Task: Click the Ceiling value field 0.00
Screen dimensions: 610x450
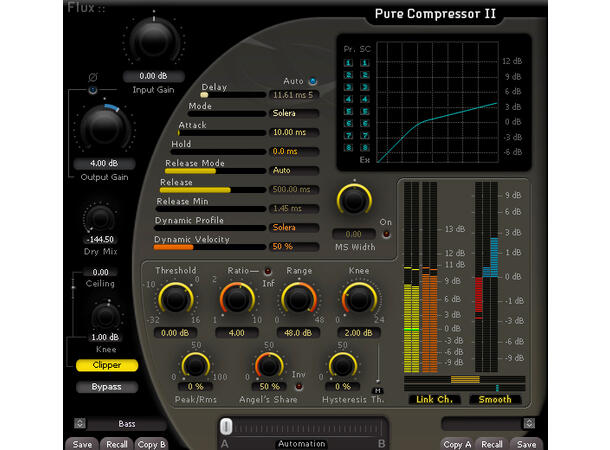Action: [101, 272]
